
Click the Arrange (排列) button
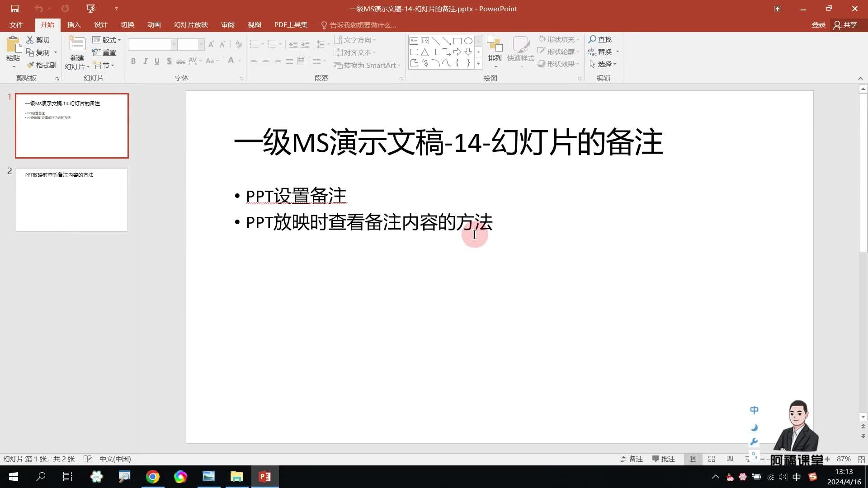click(x=495, y=52)
